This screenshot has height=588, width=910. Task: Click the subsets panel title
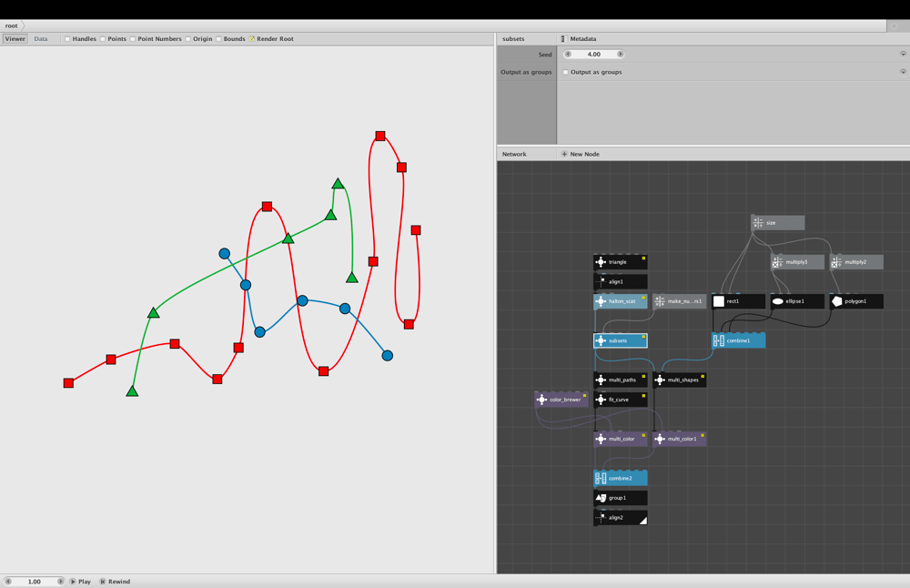point(513,39)
